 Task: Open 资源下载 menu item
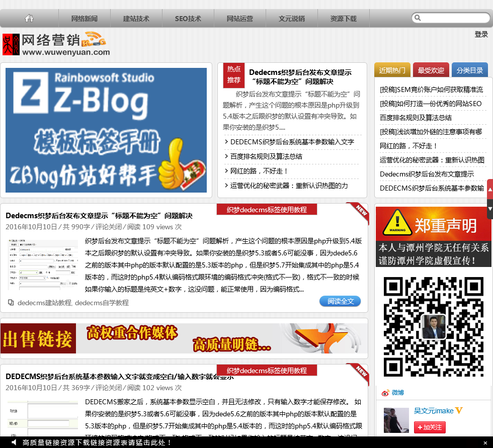343,19
